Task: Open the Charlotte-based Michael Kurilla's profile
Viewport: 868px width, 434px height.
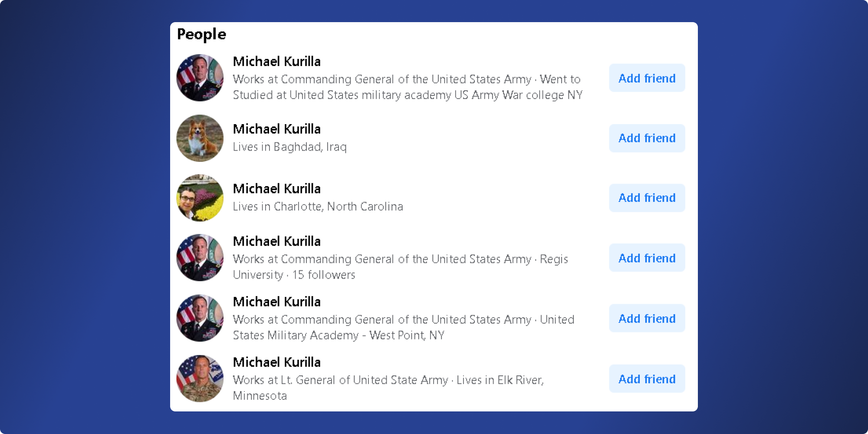Action: click(277, 189)
